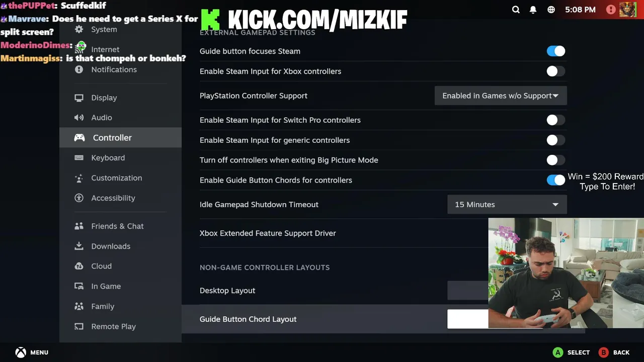Open Idle Gamepad Shutdown Timeout dropdown

click(507, 205)
